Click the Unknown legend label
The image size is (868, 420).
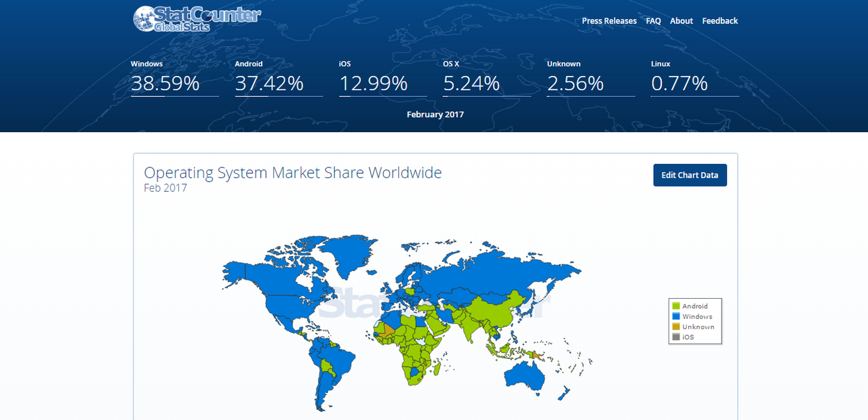pos(698,327)
